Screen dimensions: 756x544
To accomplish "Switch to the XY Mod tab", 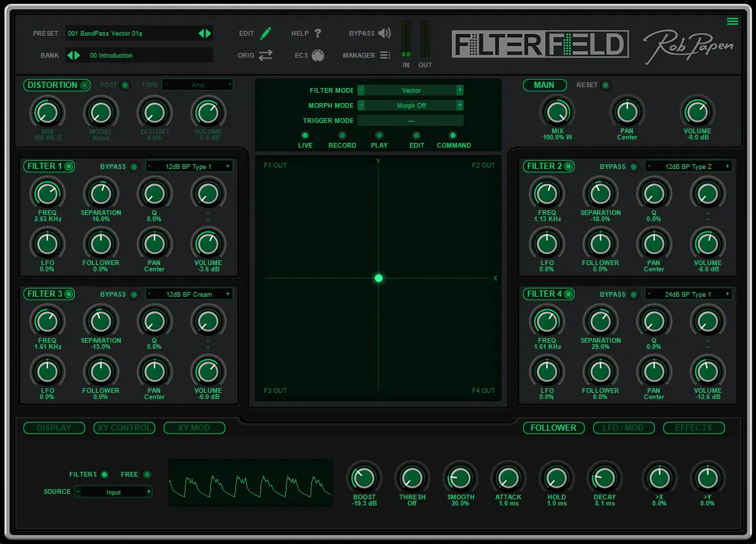I will pyautogui.click(x=194, y=428).
